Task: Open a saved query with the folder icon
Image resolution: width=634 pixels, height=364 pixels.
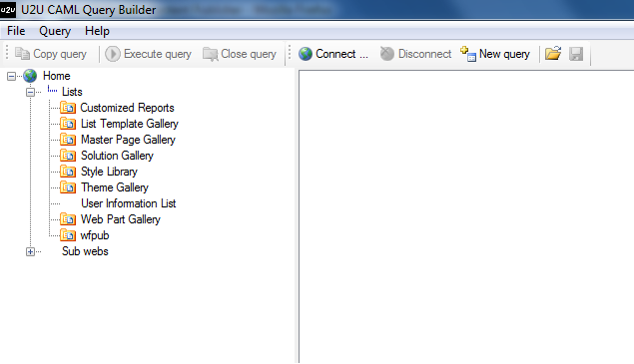Action: point(553,53)
